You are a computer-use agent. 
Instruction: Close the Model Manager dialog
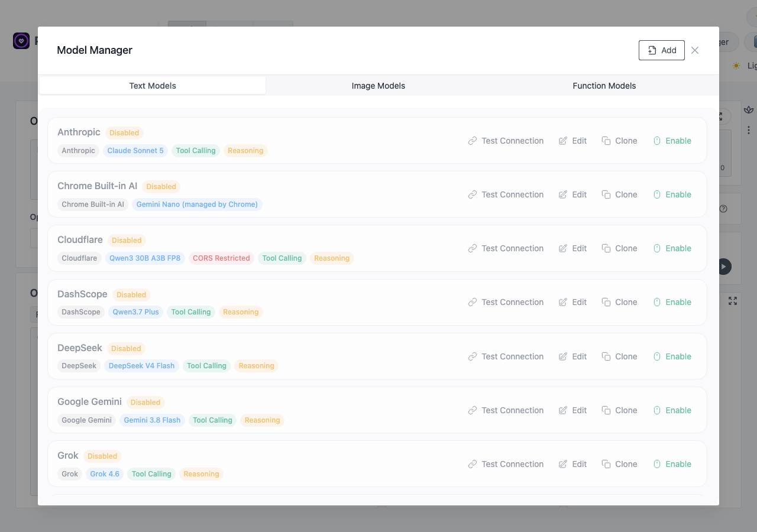pyautogui.click(x=695, y=50)
